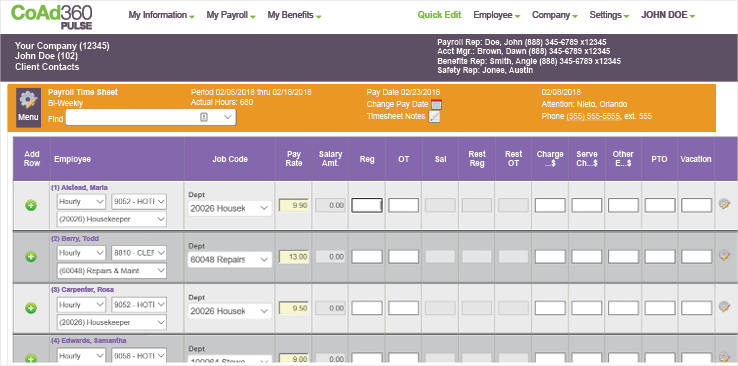Click 'Your Company (12345)' text
738x366 pixels.
[x=62, y=46]
